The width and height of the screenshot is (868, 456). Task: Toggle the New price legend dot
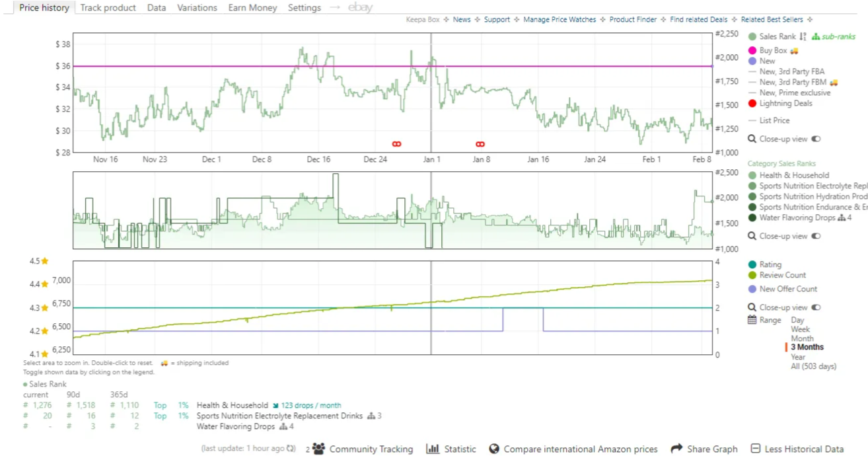pyautogui.click(x=752, y=61)
